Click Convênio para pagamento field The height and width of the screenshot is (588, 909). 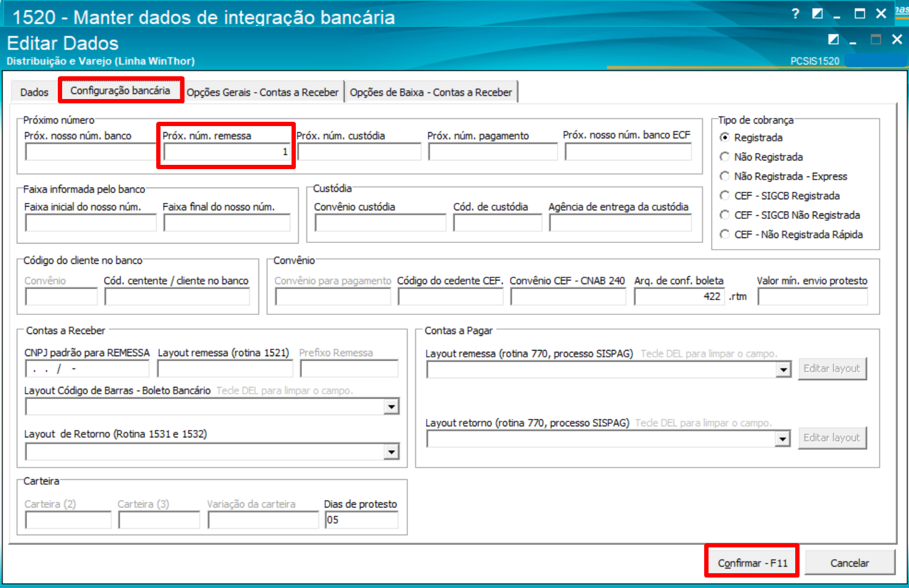[333, 297]
